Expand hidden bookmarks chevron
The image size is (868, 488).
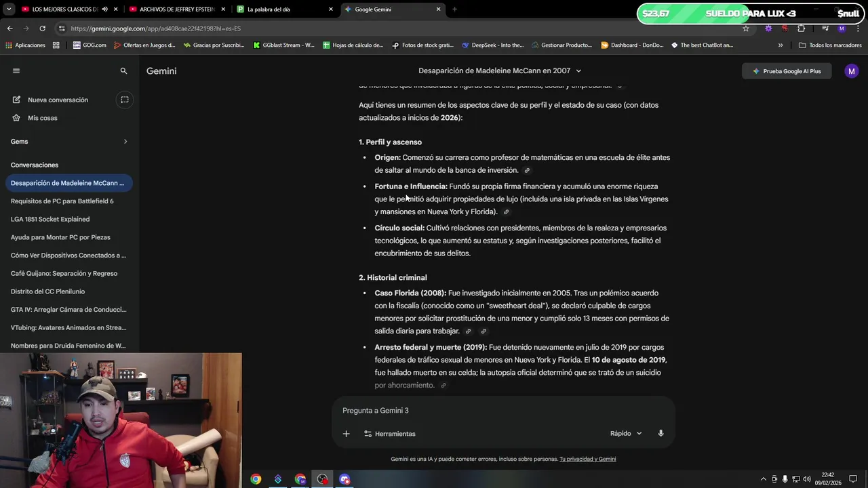pyautogui.click(x=781, y=45)
